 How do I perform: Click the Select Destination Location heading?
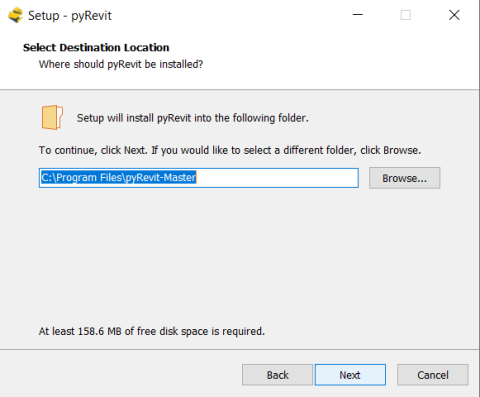pyautogui.click(x=96, y=48)
